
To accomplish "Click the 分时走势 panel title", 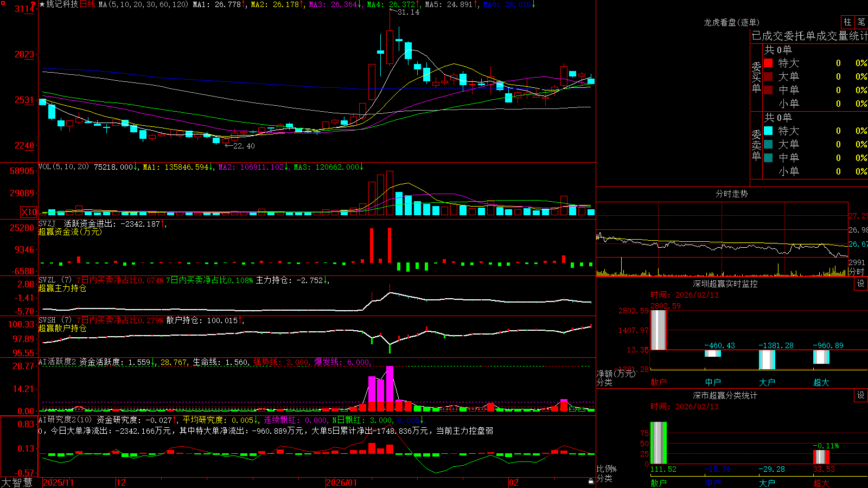I will (731, 194).
